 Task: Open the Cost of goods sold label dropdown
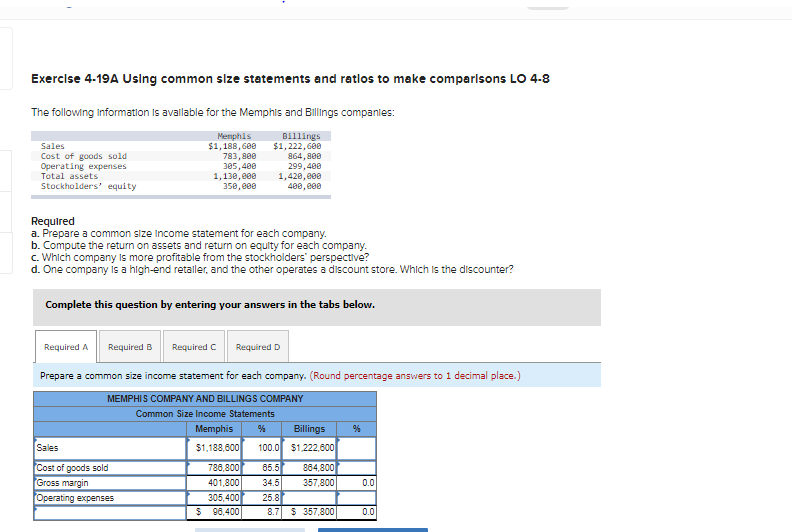(x=110, y=468)
